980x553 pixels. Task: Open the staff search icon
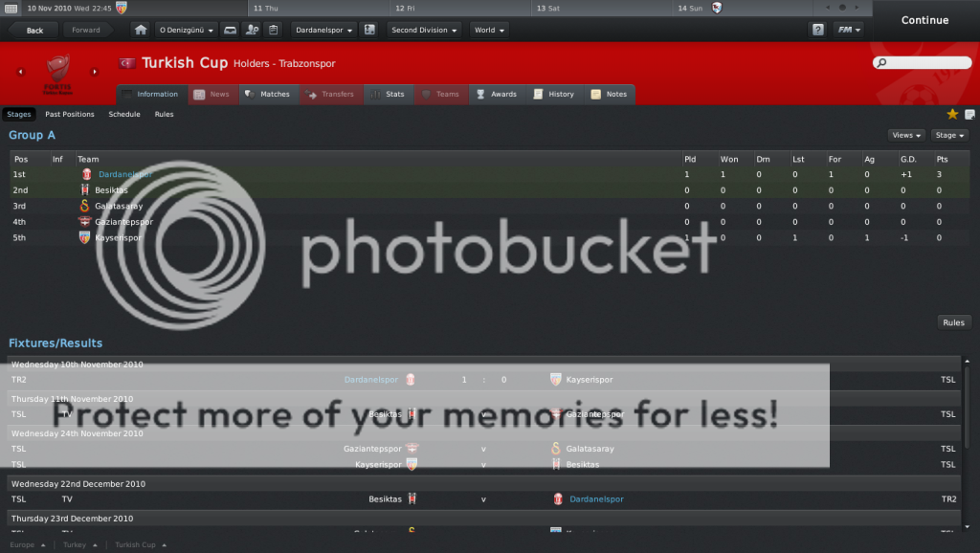[x=252, y=30]
